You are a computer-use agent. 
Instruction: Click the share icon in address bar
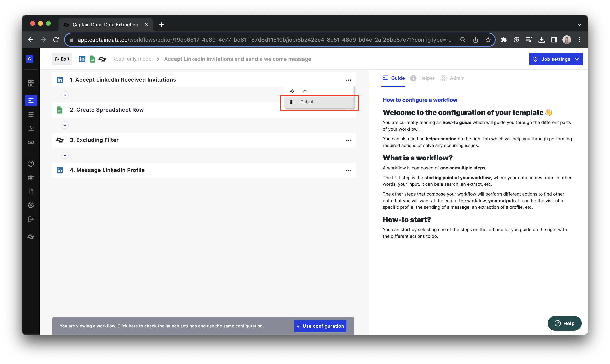475,40
